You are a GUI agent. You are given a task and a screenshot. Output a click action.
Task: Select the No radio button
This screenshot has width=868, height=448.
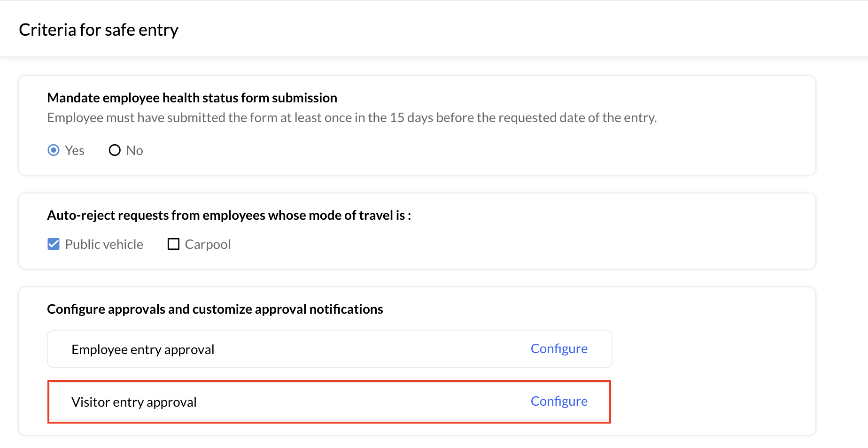(115, 150)
